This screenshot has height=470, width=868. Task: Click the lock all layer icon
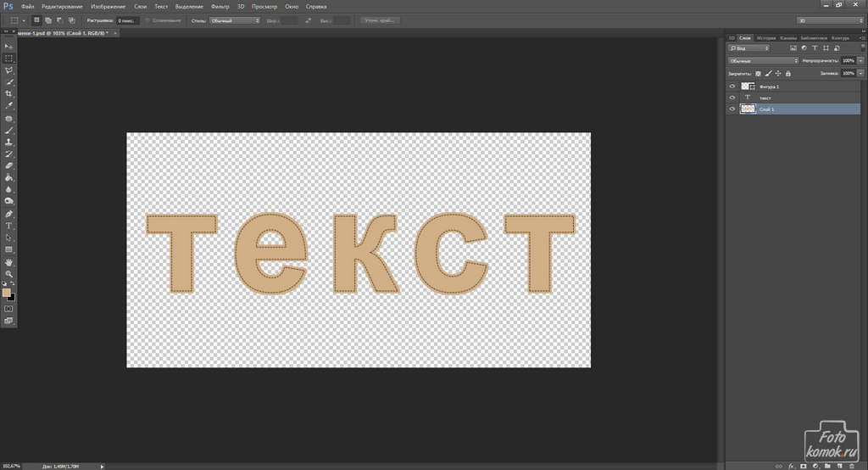click(788, 74)
